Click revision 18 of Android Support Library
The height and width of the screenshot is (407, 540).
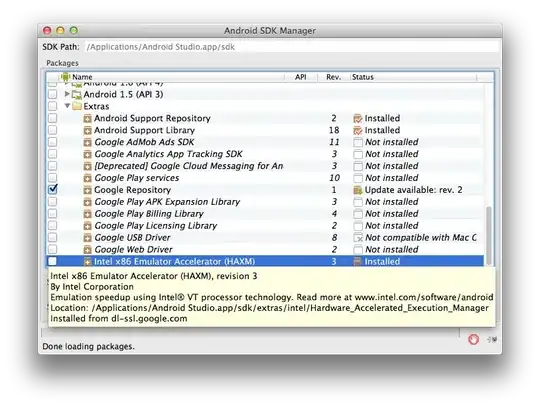[x=334, y=131]
